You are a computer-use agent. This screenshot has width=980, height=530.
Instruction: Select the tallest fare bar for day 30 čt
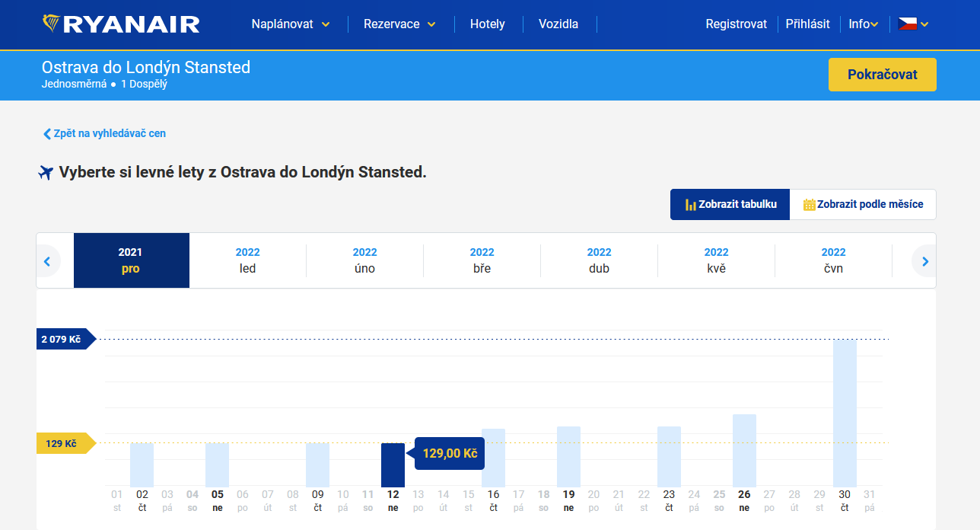coord(845,413)
